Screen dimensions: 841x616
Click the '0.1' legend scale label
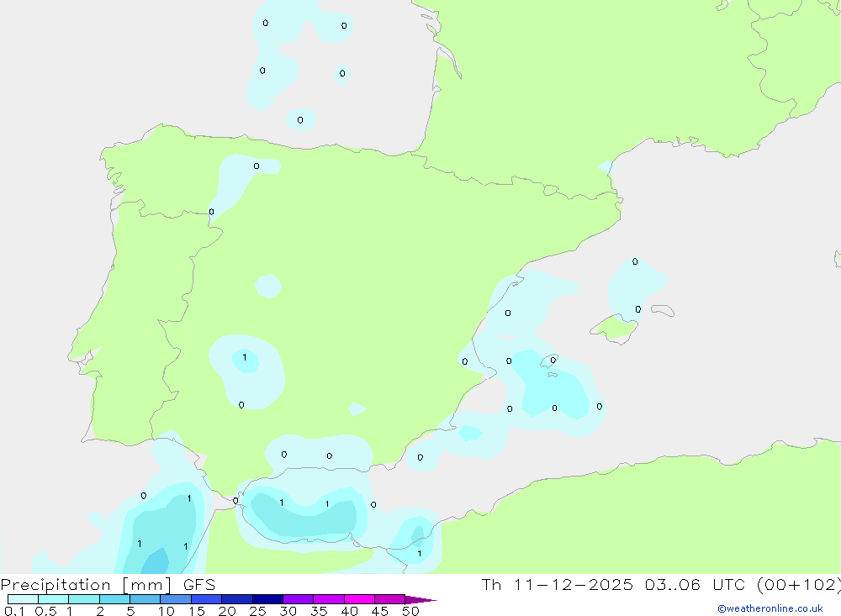pyautogui.click(x=14, y=611)
